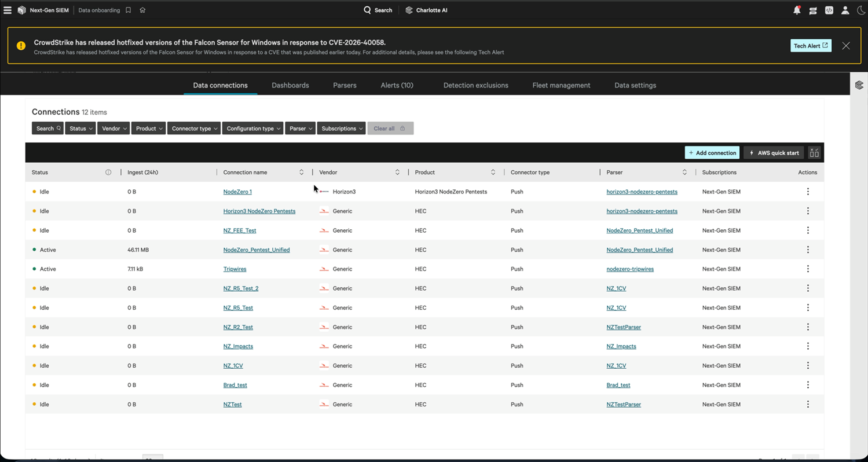Open notifications bell
Image resolution: width=868 pixels, height=462 pixels.
[797, 10]
